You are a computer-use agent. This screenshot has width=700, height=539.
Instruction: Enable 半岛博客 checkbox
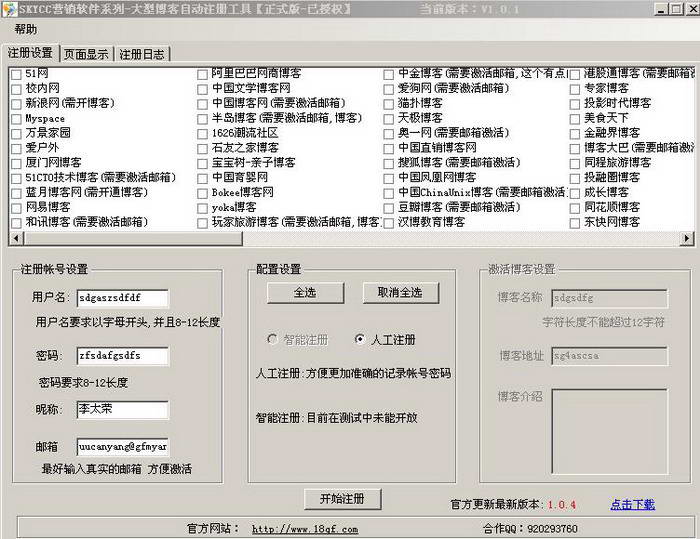pos(202,119)
